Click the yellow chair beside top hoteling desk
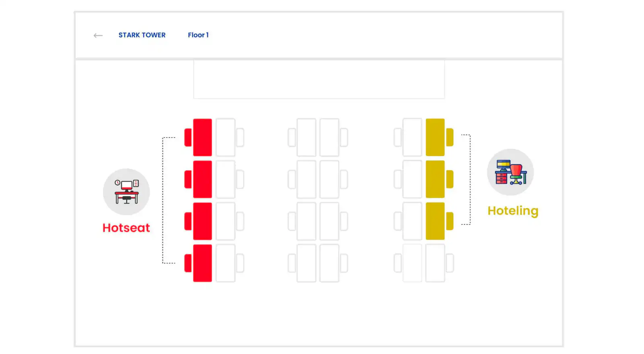Image resolution: width=644 pixels, height=354 pixels. pyautogui.click(x=450, y=137)
